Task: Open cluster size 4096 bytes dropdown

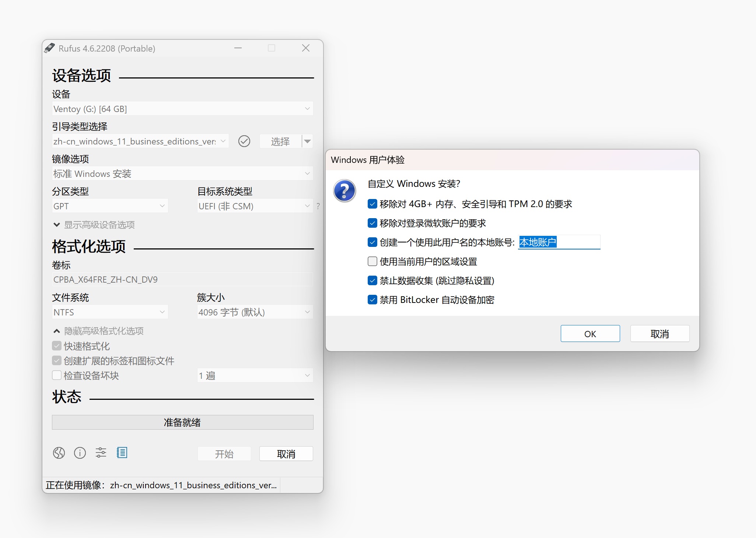Action: (255, 312)
